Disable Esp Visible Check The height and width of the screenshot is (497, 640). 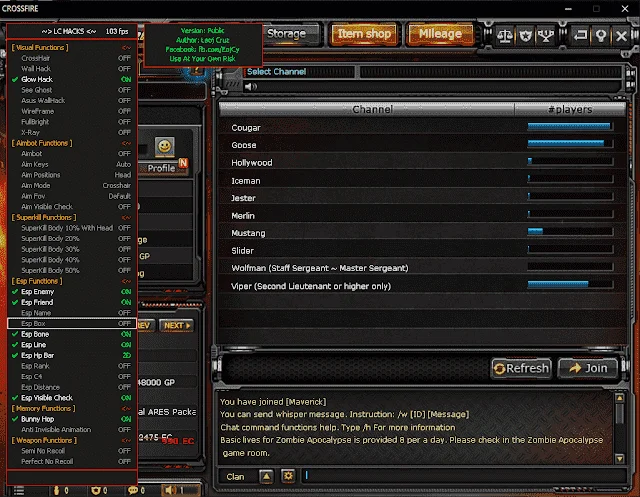72,398
